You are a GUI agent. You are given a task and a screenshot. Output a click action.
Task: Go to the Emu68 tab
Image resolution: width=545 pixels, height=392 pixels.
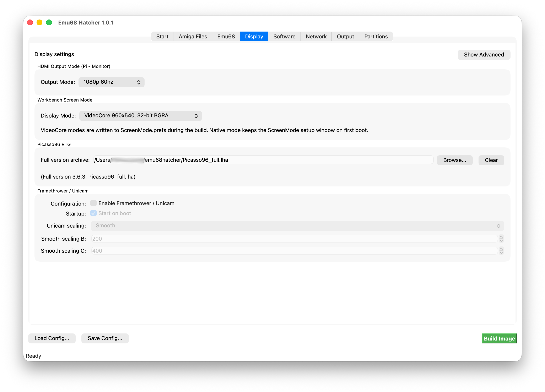coord(226,37)
